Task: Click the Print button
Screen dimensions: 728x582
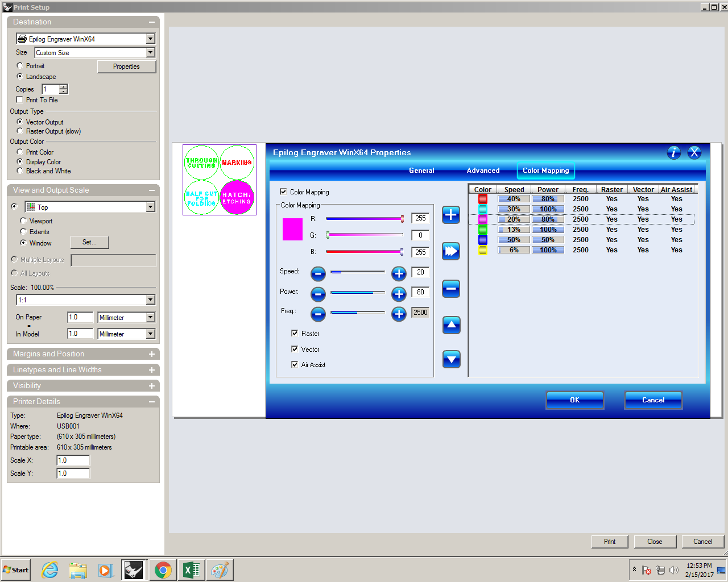Action: pyautogui.click(x=610, y=542)
